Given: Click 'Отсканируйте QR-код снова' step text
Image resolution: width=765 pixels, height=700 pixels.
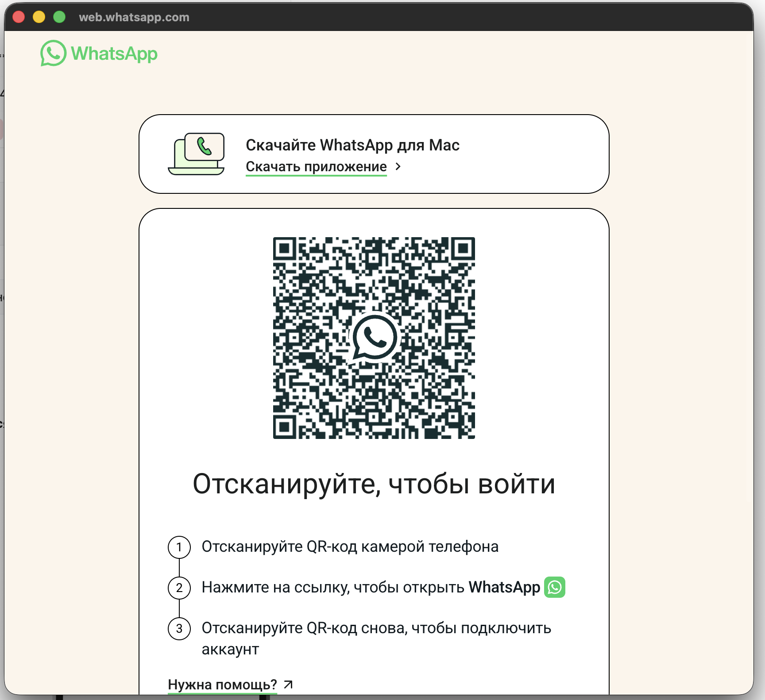Looking at the screenshot, I should (376, 638).
